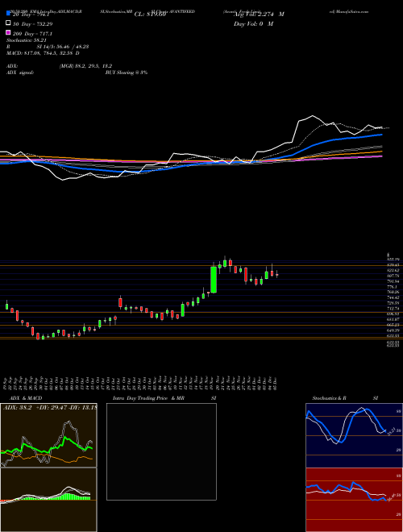
Task: Click the empty Intra Day Trading chart box
Action: 161,451
